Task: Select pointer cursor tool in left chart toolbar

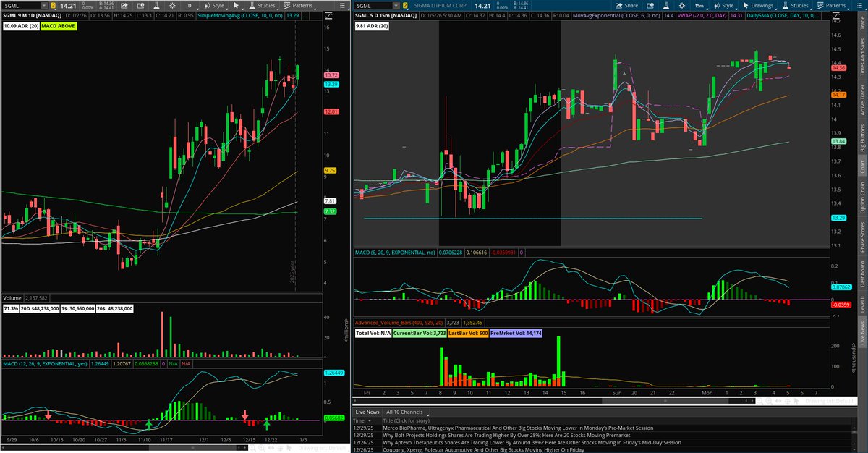Action: coord(236,6)
